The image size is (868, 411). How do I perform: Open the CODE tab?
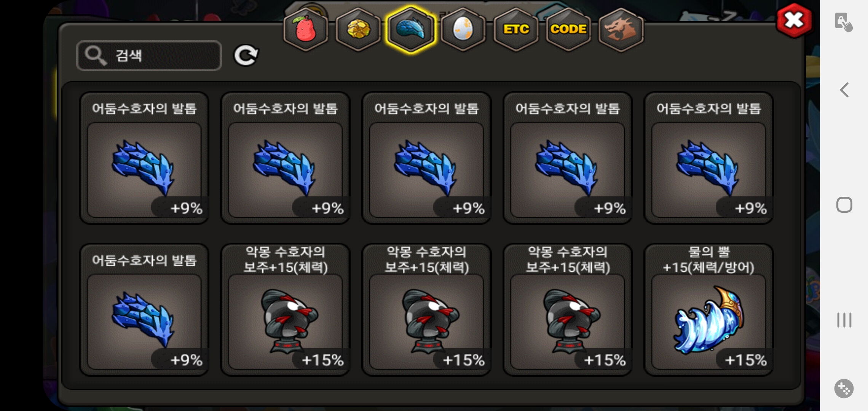coord(568,29)
